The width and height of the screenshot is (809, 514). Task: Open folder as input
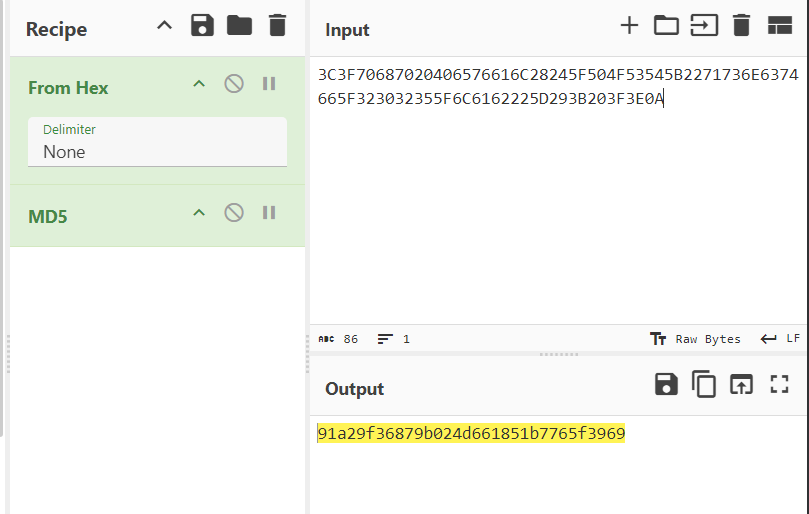click(666, 26)
